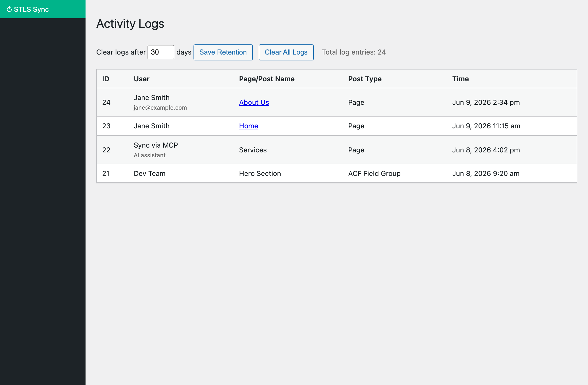Click the Page/Post Name column header
The height and width of the screenshot is (385, 588).
click(x=267, y=79)
